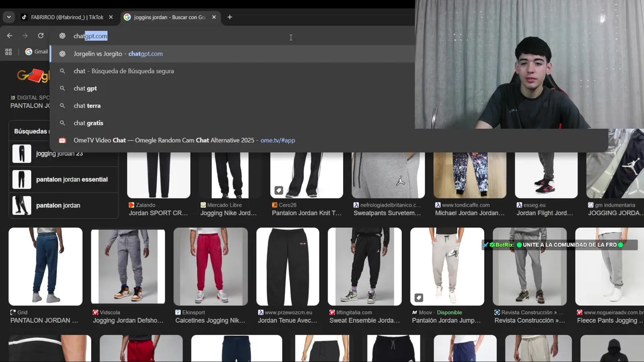Image resolution: width=644 pixels, height=362 pixels.
Task: Click the Google favicon on second tab
Action: pyautogui.click(x=127, y=17)
